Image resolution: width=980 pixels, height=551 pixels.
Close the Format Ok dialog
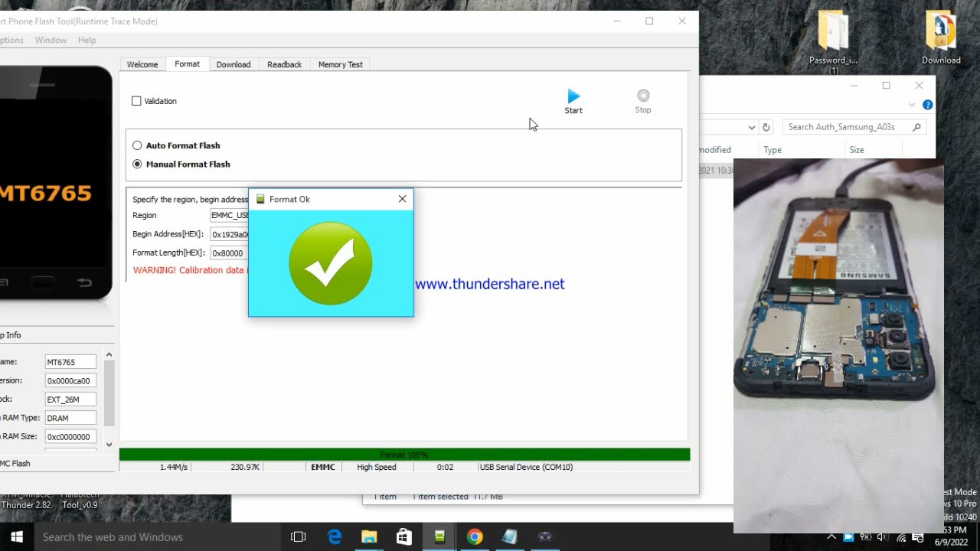click(402, 199)
